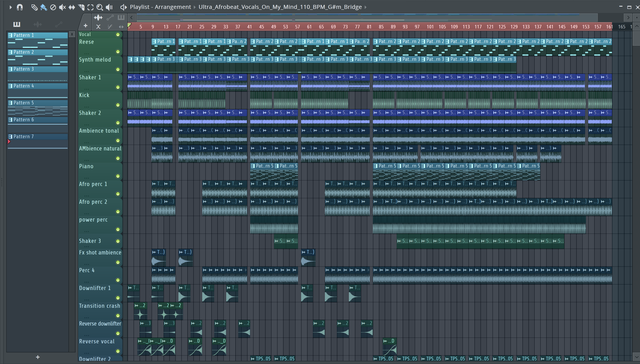Mute the Kick track
The width and height of the screenshot is (640, 364).
118,105
